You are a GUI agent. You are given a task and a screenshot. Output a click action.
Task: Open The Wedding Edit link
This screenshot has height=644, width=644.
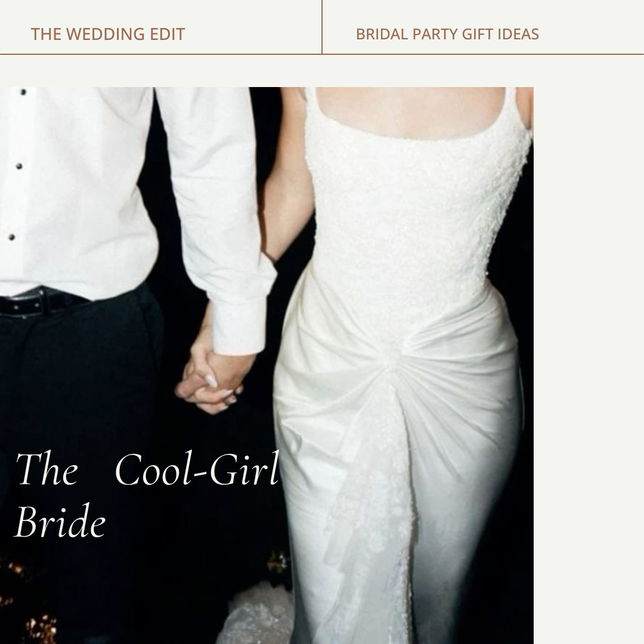tap(107, 34)
